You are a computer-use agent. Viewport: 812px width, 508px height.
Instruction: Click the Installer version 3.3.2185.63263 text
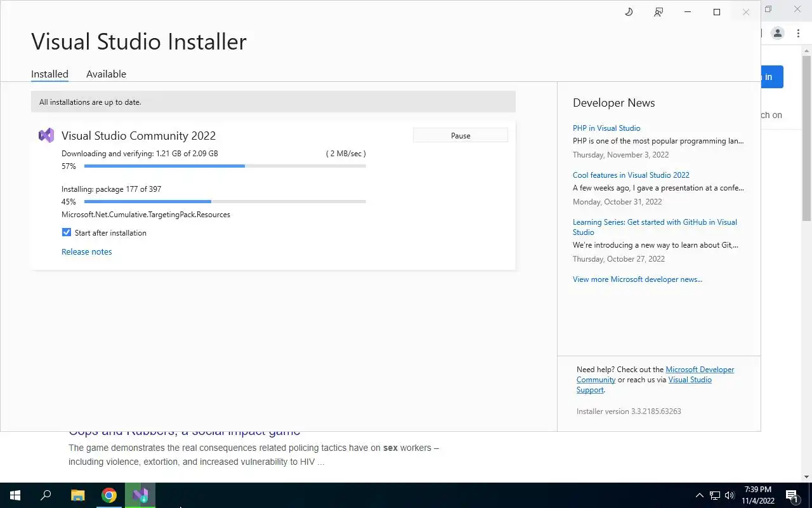tap(629, 411)
